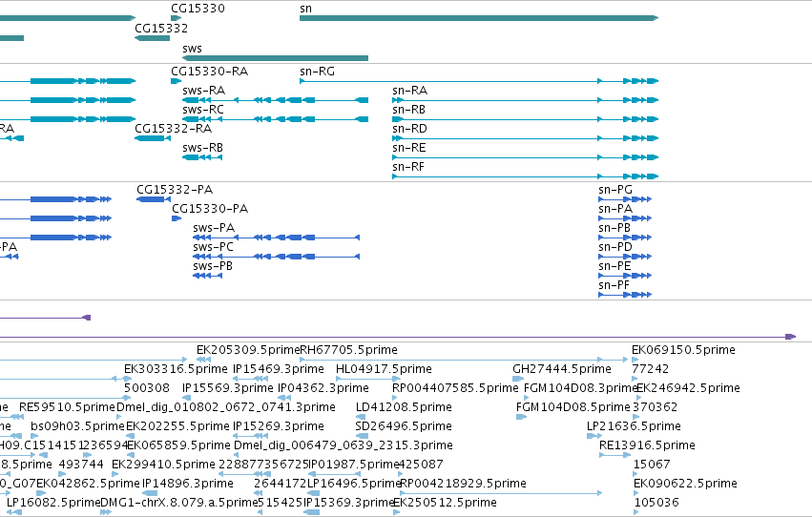This screenshot has width=812, height=517.
Task: Select the sn-RG transcript label
Action: pos(317,72)
